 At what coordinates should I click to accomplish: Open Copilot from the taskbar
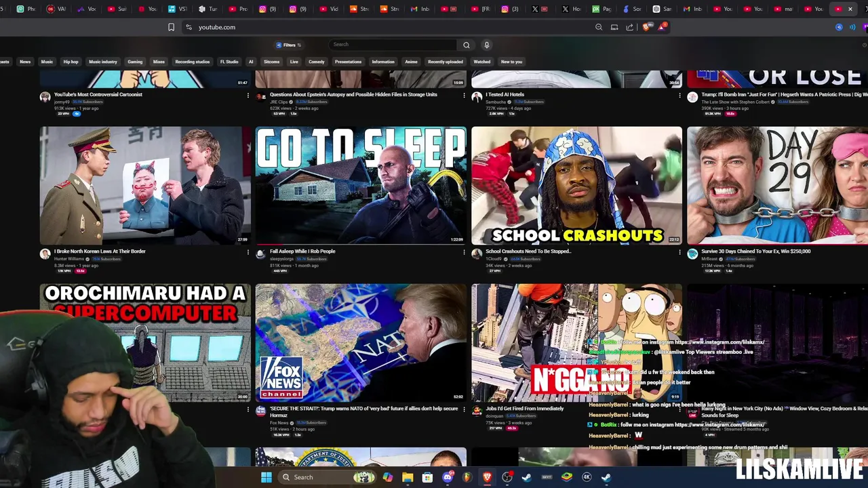pos(387,477)
